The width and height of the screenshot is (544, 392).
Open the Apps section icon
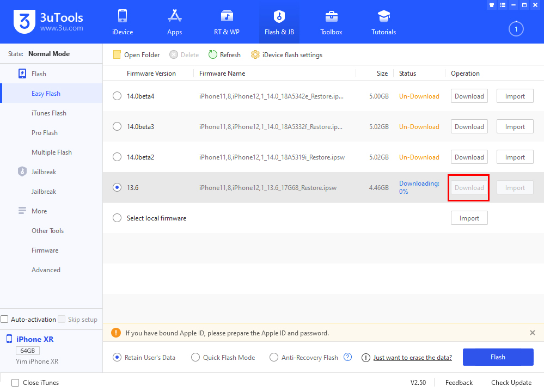[x=174, y=16]
